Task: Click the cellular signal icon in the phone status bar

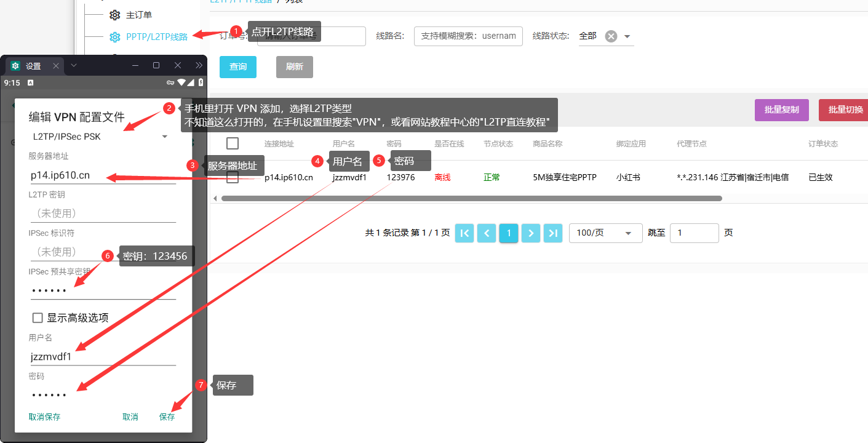Action: point(191,82)
